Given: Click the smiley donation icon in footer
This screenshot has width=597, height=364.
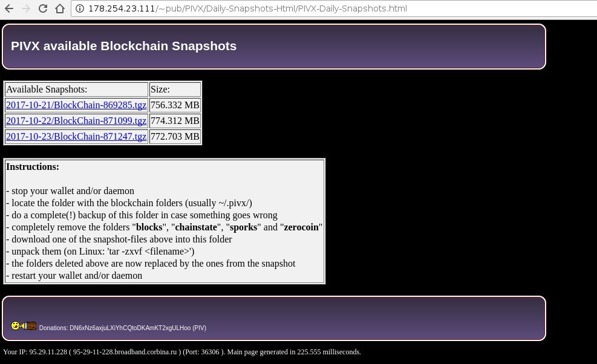Looking at the screenshot, I should [x=24, y=326].
